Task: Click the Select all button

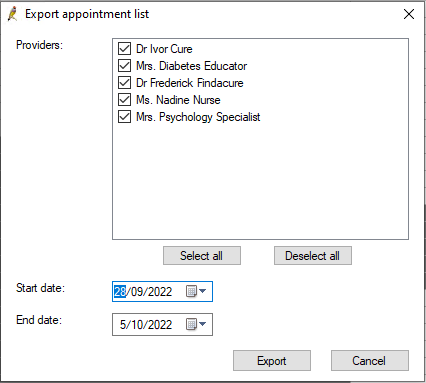Action: click(202, 256)
